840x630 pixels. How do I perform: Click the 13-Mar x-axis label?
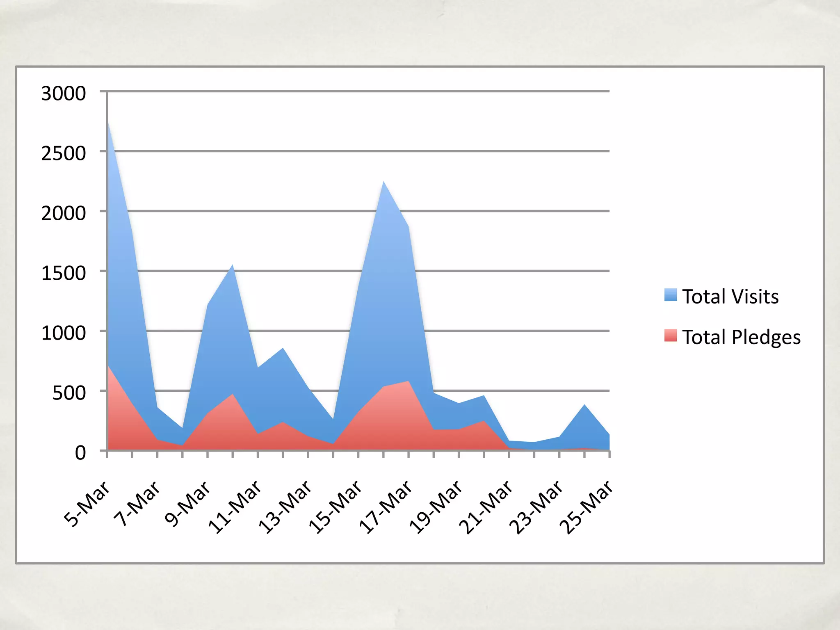click(285, 507)
